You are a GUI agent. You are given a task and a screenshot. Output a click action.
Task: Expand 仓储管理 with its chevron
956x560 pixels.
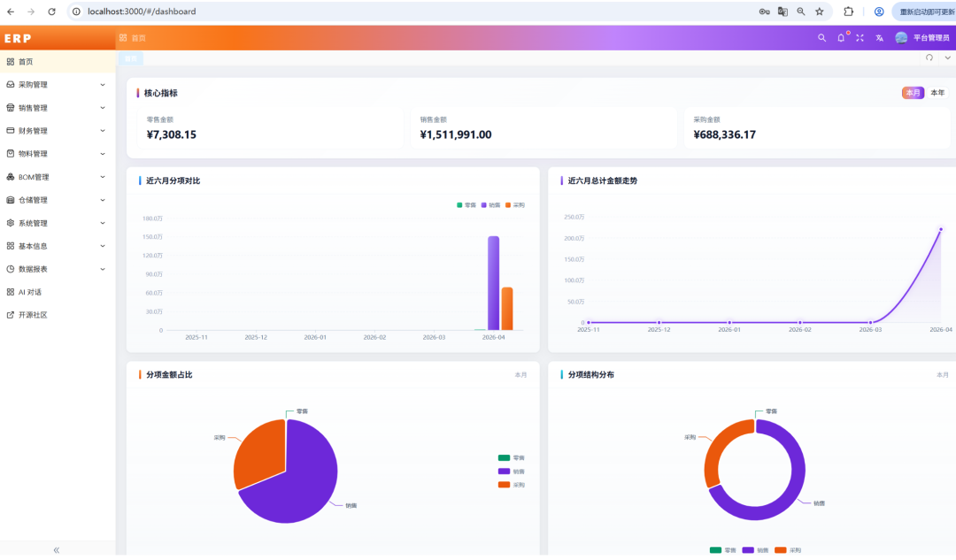[103, 200]
